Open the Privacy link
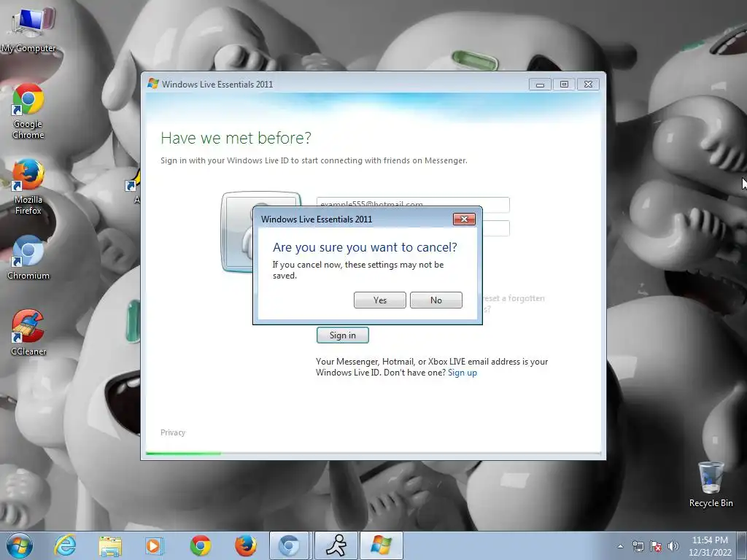 click(x=173, y=432)
